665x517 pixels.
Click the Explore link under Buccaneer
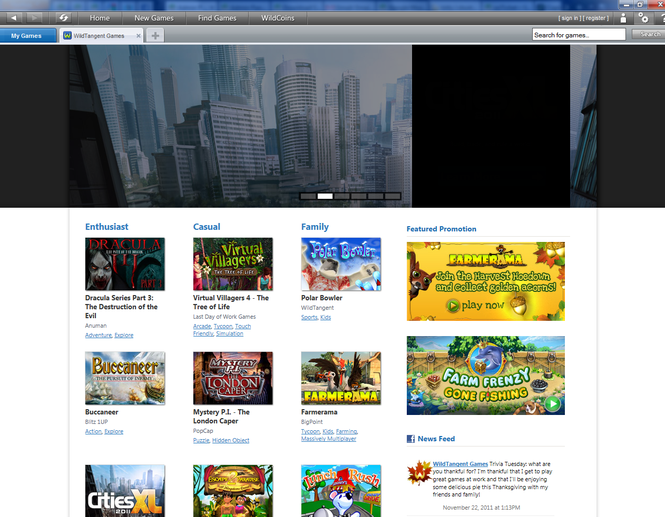(114, 431)
